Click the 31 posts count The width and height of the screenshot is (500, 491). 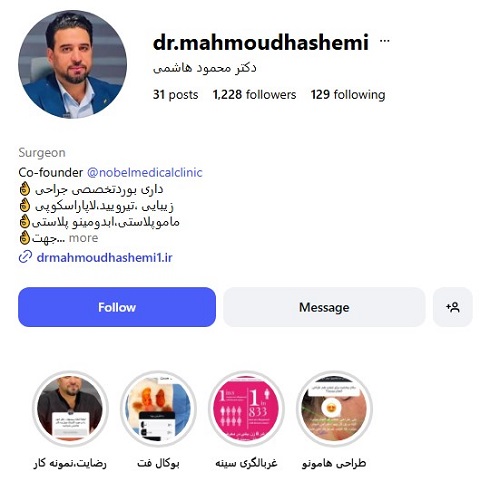[x=175, y=95]
